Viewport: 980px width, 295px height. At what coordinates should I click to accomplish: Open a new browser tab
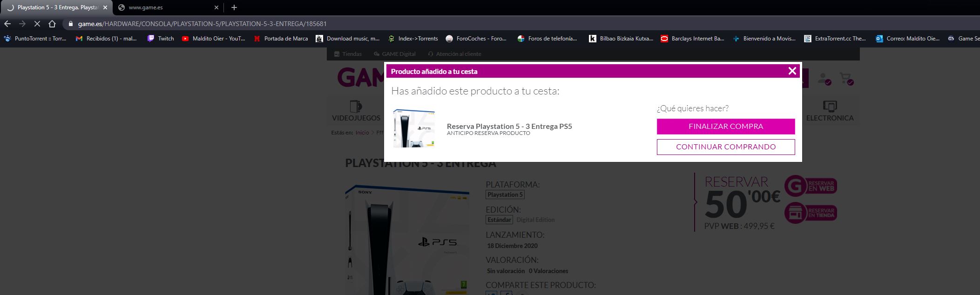click(234, 7)
